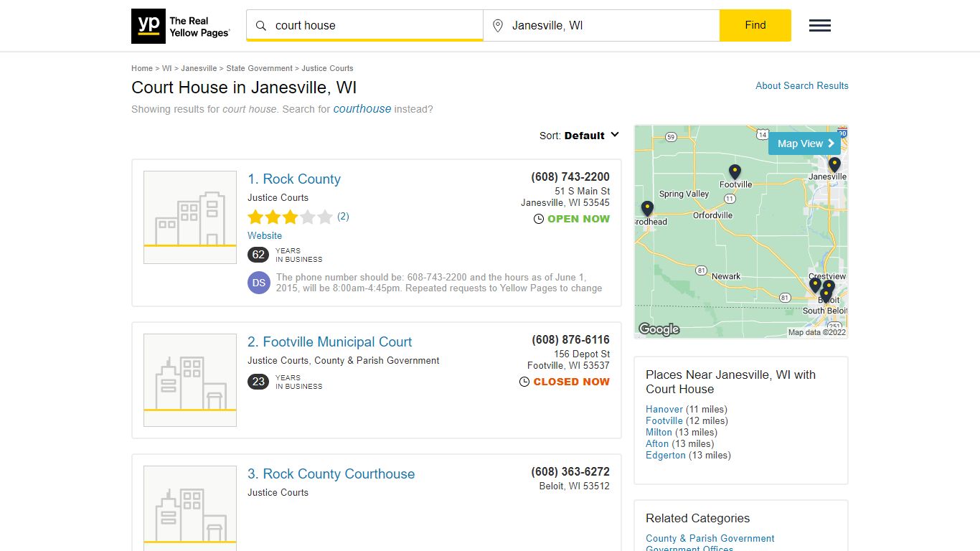
Task: Open Milton nearby place
Action: [659, 432]
